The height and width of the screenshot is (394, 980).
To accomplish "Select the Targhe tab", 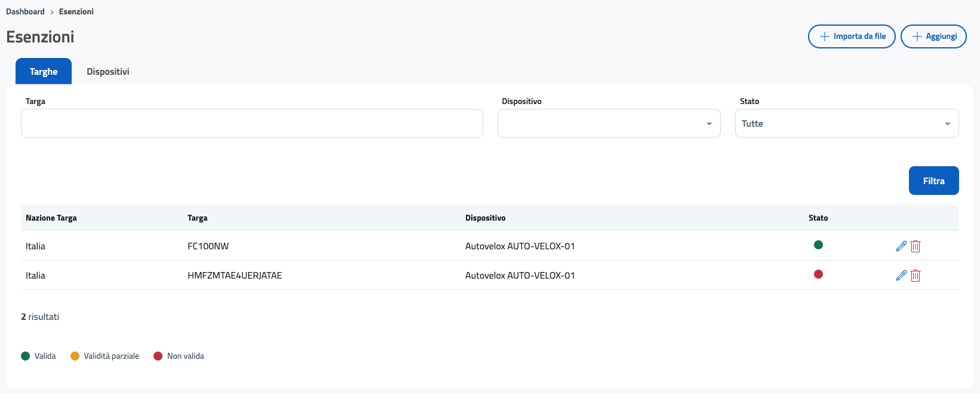I will [44, 72].
